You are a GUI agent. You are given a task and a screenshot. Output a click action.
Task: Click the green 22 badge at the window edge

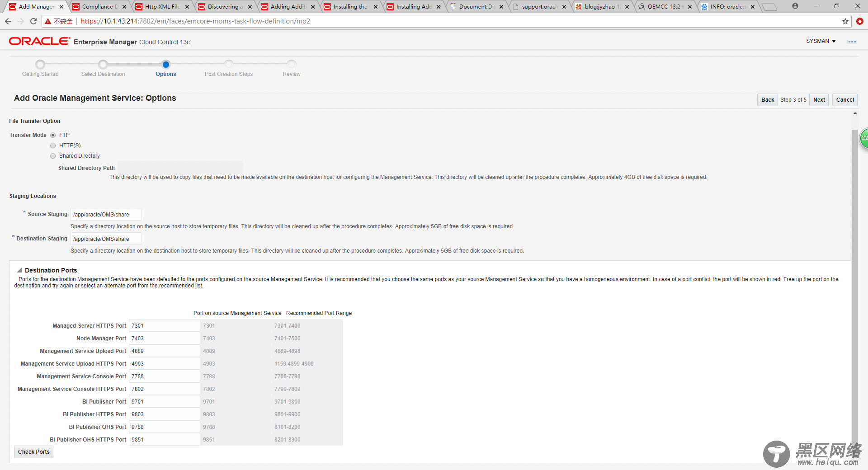point(864,138)
